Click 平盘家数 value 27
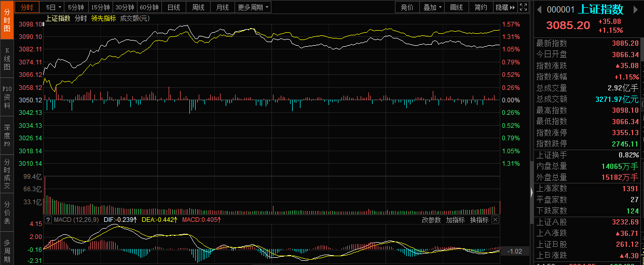 tap(635, 200)
